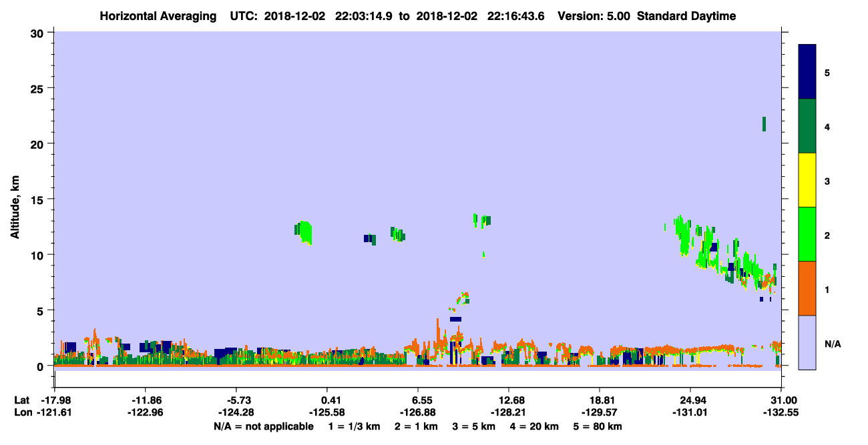Click the yellow legend swatch labeled 3
Image resolution: width=868 pixels, height=445 pixels.
(x=807, y=180)
